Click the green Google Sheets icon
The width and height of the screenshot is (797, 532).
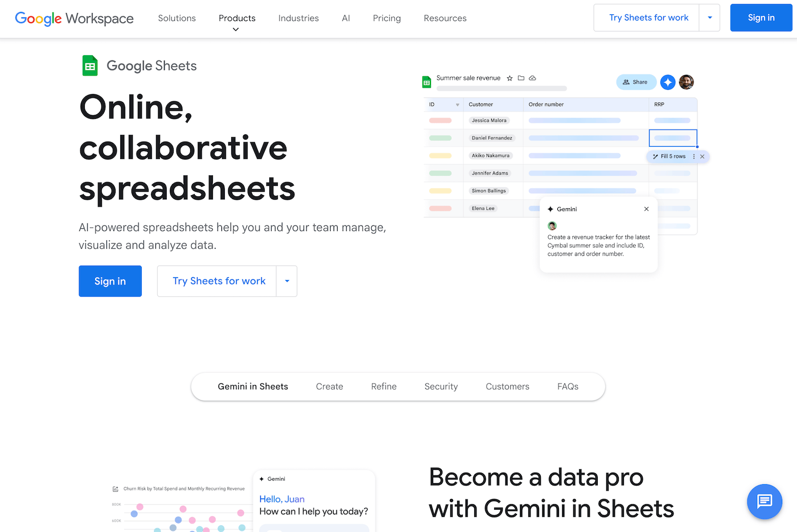coord(90,66)
